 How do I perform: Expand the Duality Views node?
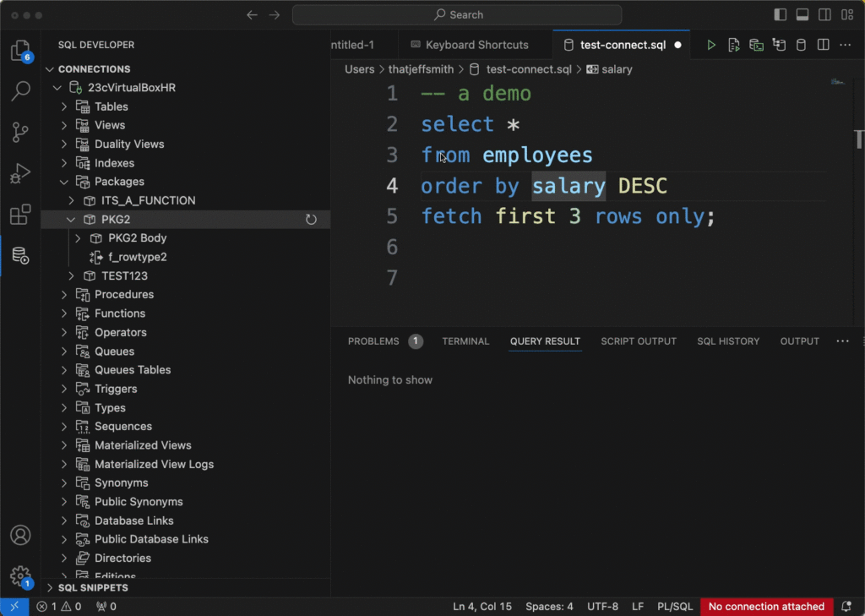(x=64, y=144)
